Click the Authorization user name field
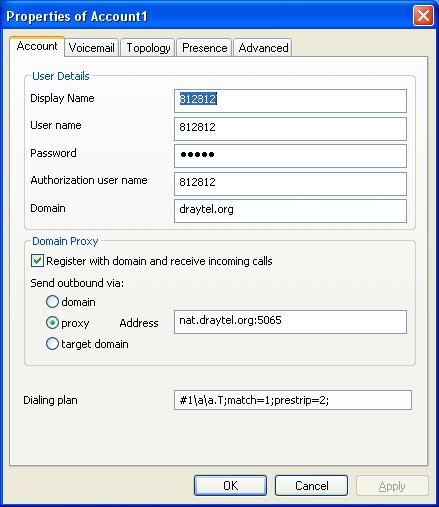The height and width of the screenshot is (507, 439). [290, 184]
